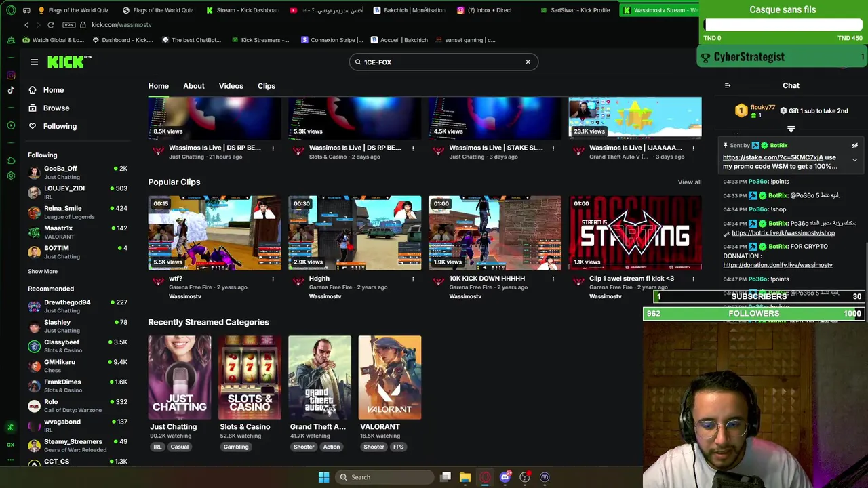Open GMHikaru recommended channel
868x488 pixels.
coord(77,365)
